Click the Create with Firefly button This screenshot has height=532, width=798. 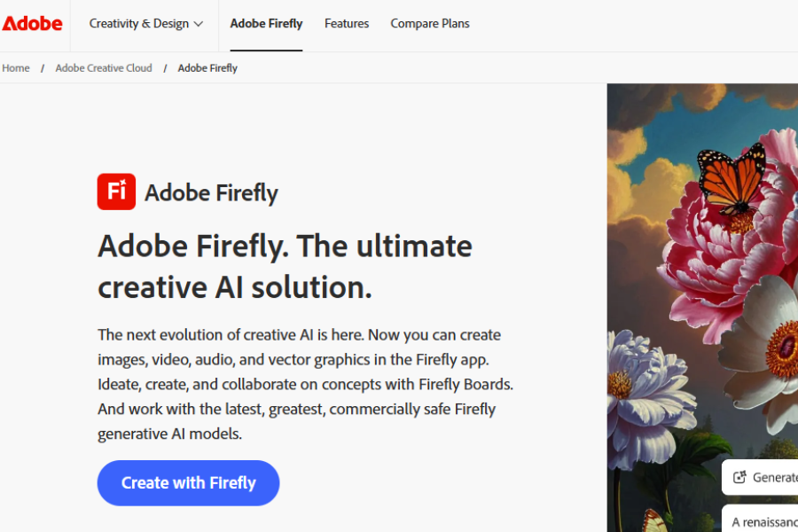[188, 482]
